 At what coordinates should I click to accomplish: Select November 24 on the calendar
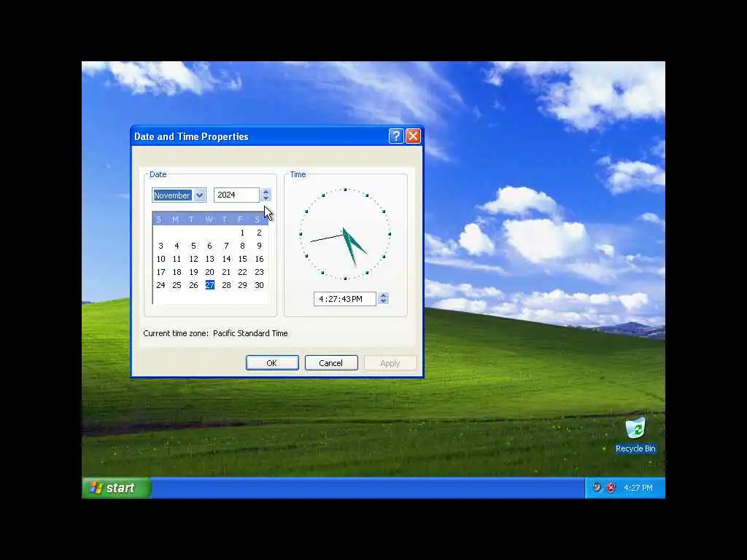pos(160,285)
